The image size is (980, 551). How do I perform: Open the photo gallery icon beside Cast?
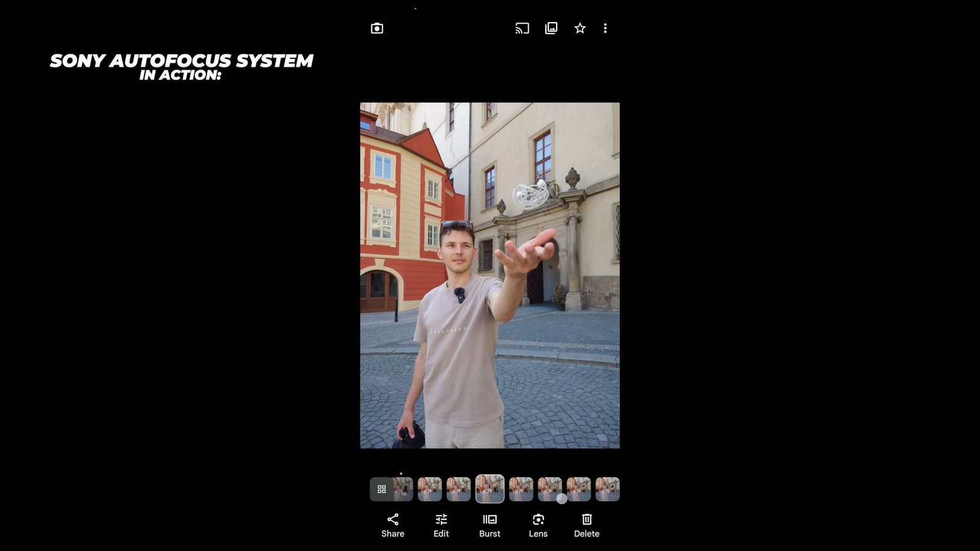(x=551, y=28)
